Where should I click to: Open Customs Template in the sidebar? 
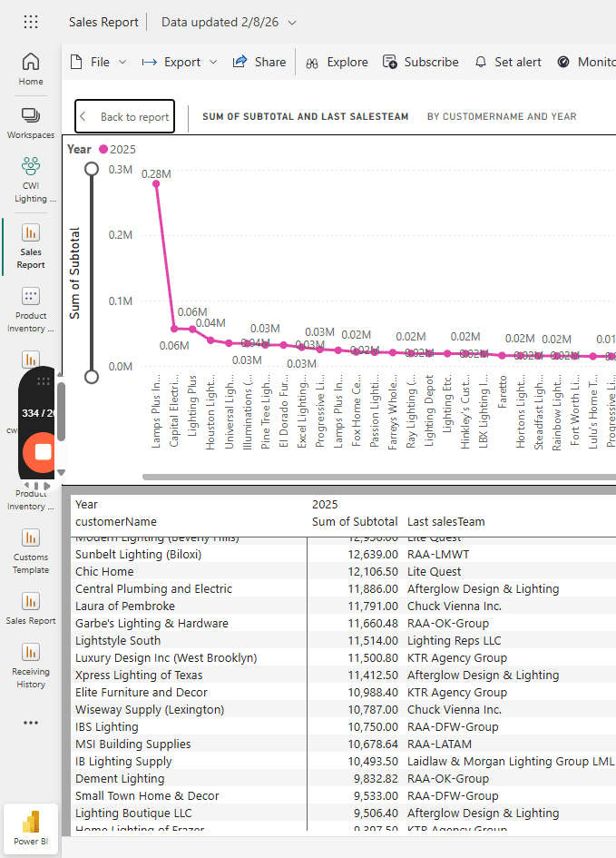coord(31,552)
